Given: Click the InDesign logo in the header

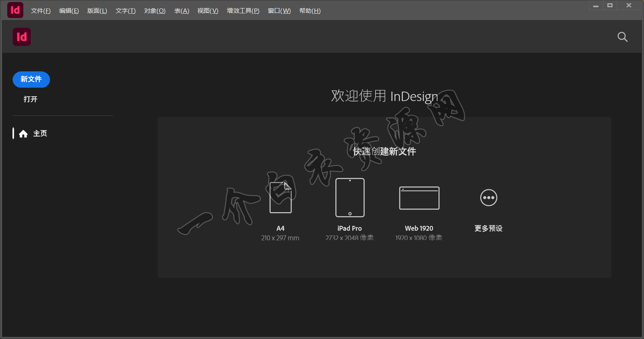Looking at the screenshot, I should pyautogui.click(x=22, y=37).
